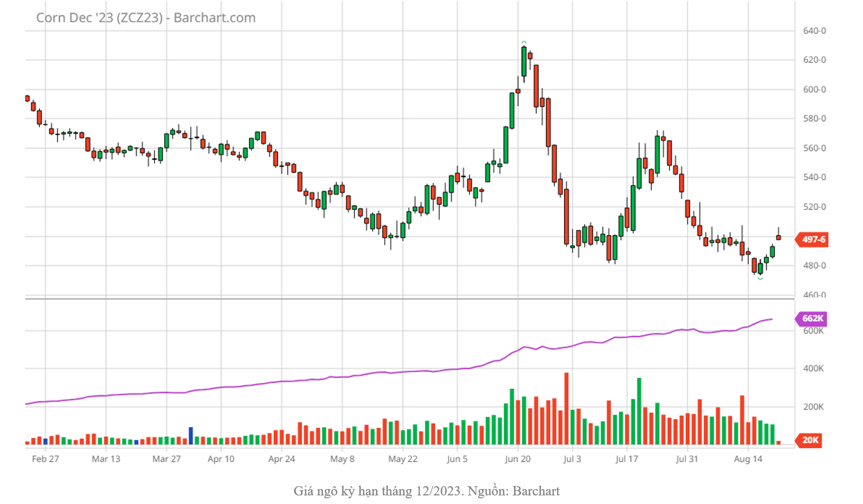Image resolution: width=863 pixels, height=504 pixels.
Task: Click the Mar 27 date label
Action: [166, 459]
